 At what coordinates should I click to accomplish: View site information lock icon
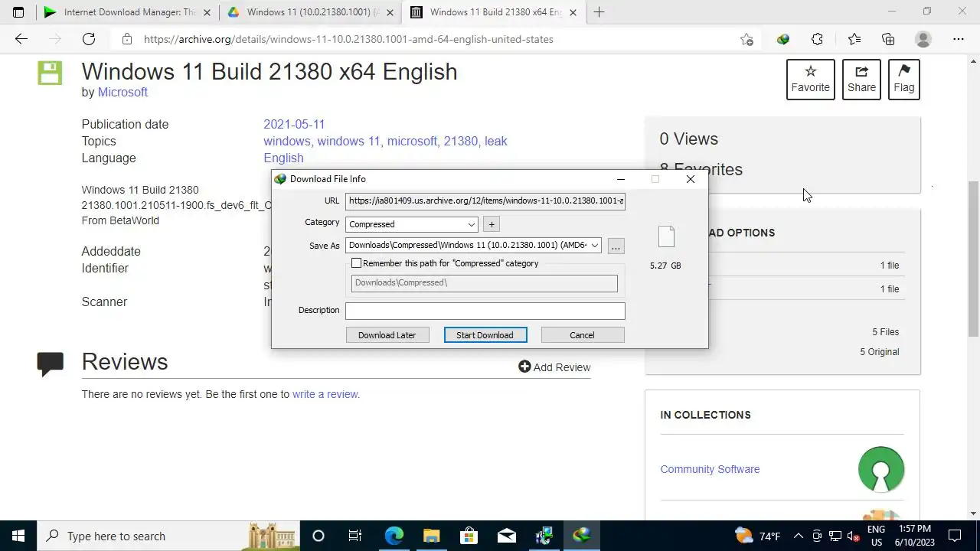tap(127, 39)
